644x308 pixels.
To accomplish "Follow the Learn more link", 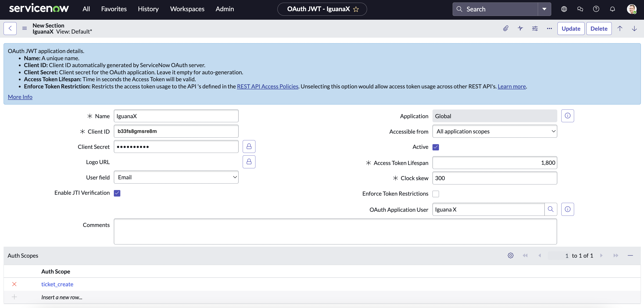I will click(x=512, y=86).
